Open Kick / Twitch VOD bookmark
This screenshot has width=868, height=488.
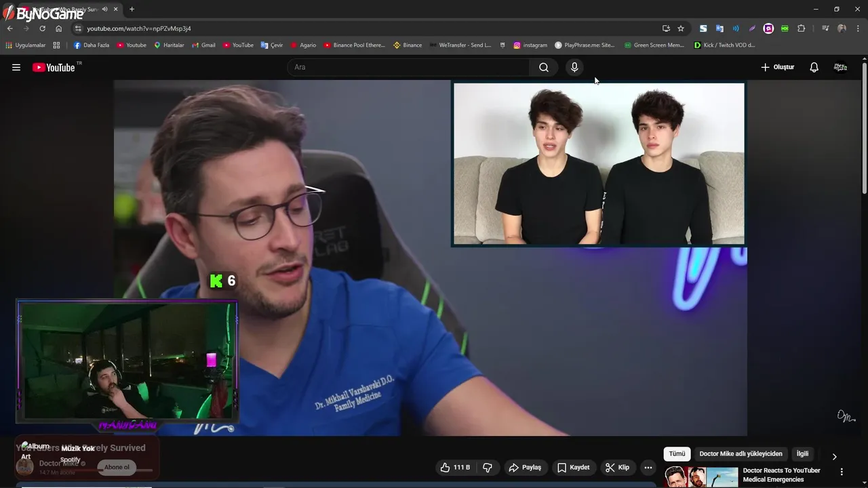724,45
